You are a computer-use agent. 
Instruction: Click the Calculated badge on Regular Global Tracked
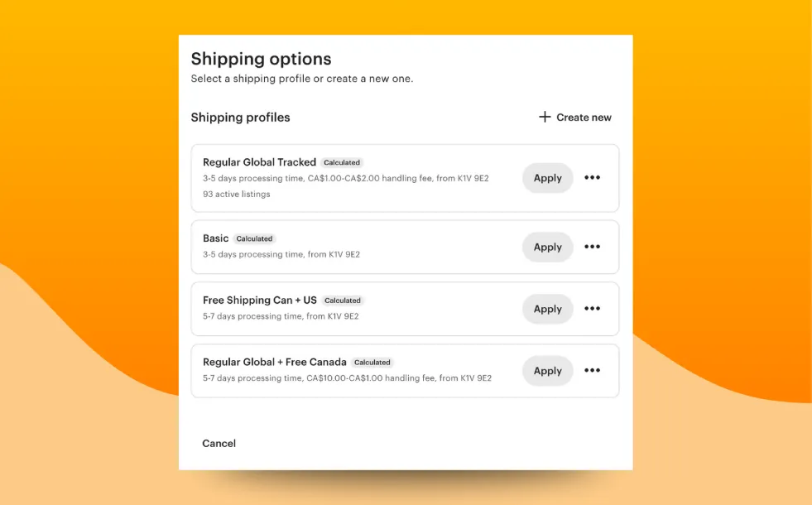342,163
